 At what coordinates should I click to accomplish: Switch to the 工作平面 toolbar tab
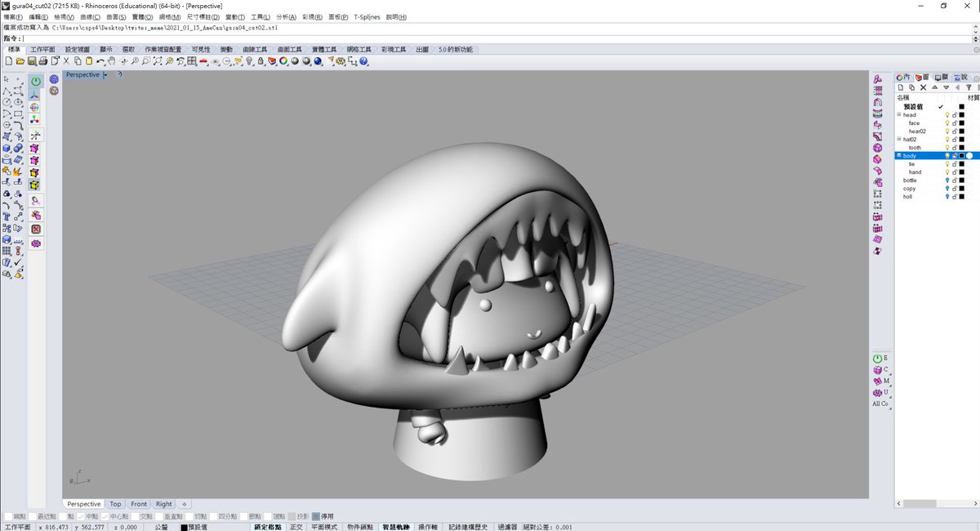[42, 50]
